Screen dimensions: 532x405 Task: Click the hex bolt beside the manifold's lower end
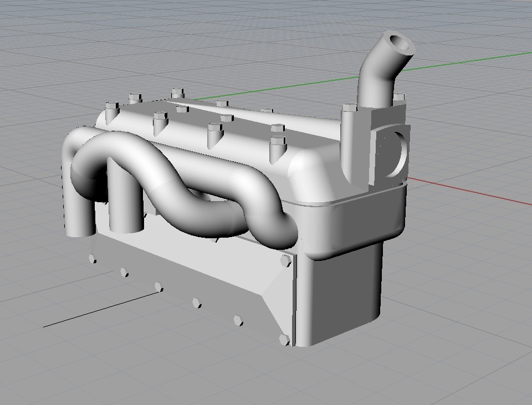coord(286,260)
